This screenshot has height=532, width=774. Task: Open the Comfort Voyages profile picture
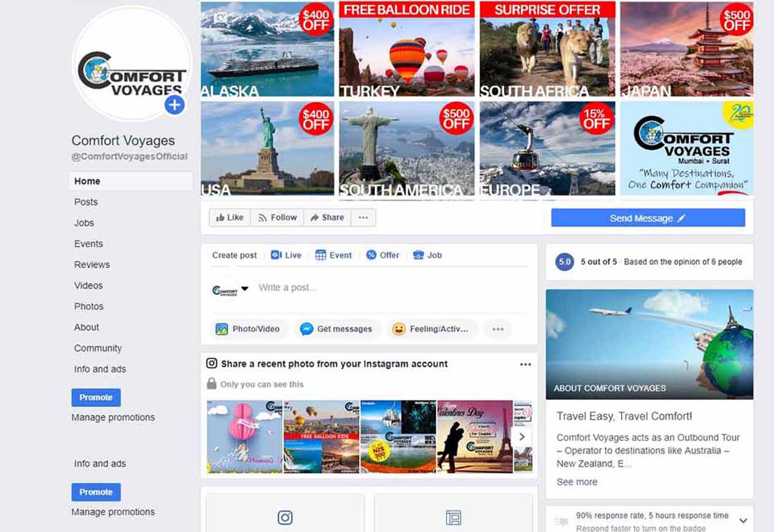[x=131, y=64]
